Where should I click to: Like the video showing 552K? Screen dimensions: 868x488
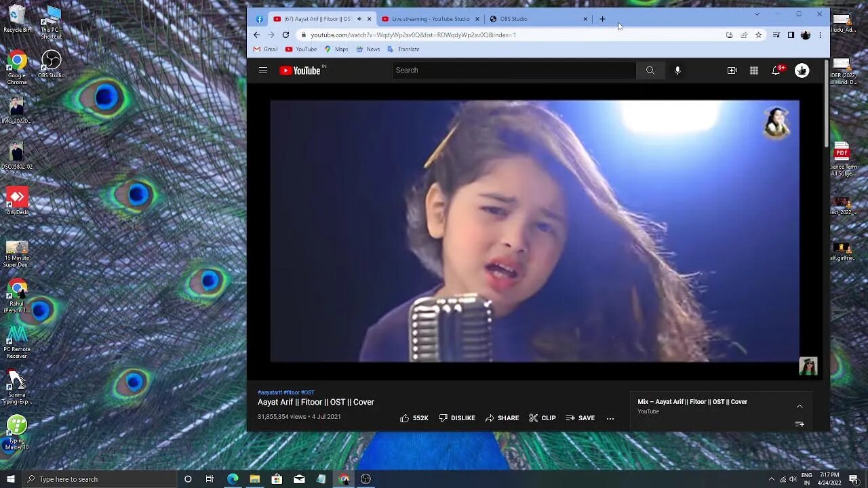[x=414, y=418]
